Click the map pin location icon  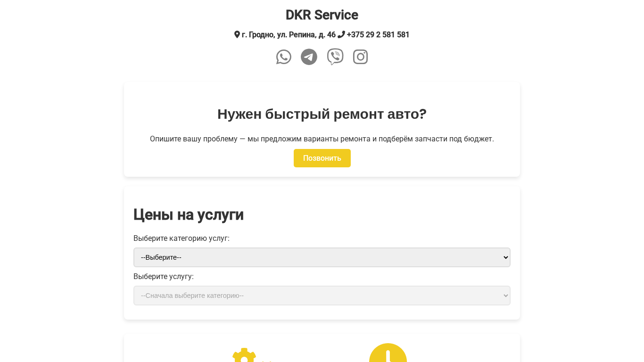[x=237, y=34]
